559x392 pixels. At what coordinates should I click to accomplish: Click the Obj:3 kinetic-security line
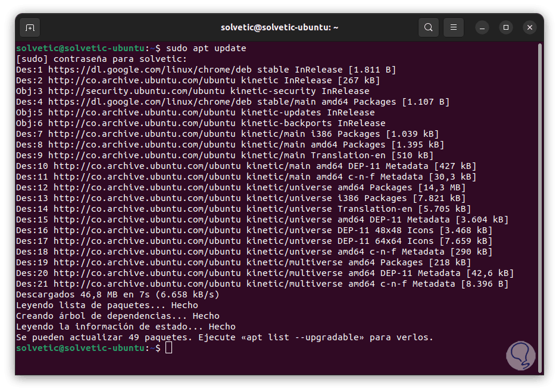192,91
